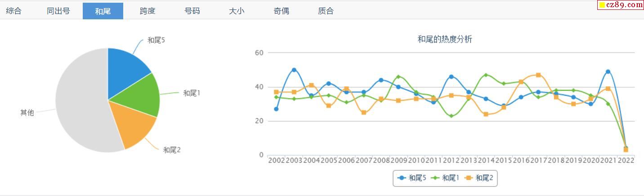This screenshot has width=644, height=196.
Task: Click the 和尾2 data point for 2017
Action: coord(538,75)
